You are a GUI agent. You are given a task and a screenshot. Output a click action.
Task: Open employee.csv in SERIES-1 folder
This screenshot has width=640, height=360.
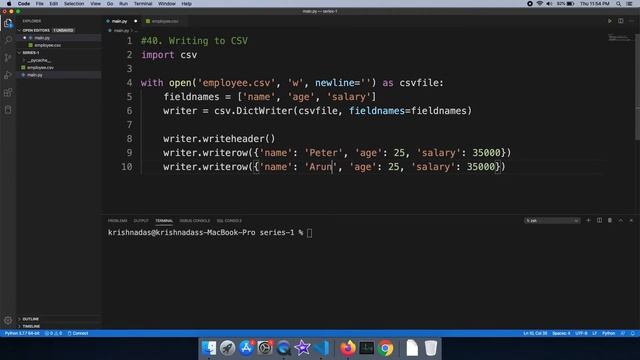point(59,67)
